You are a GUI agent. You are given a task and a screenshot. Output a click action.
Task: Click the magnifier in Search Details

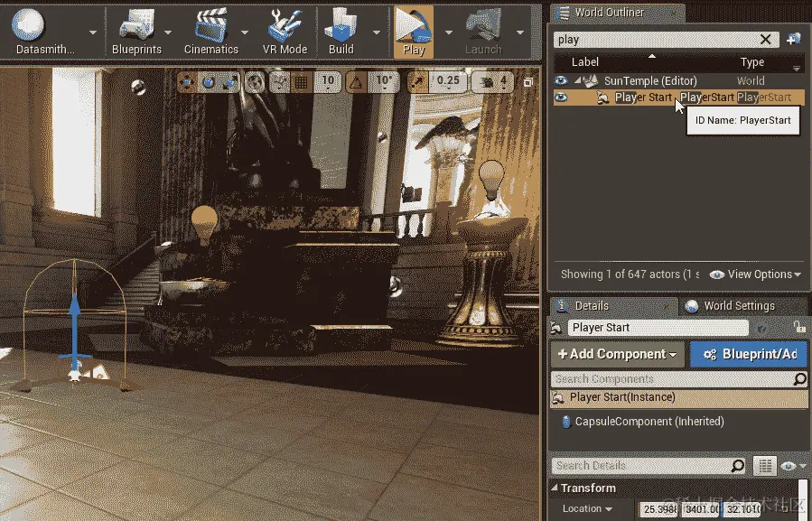(738, 466)
